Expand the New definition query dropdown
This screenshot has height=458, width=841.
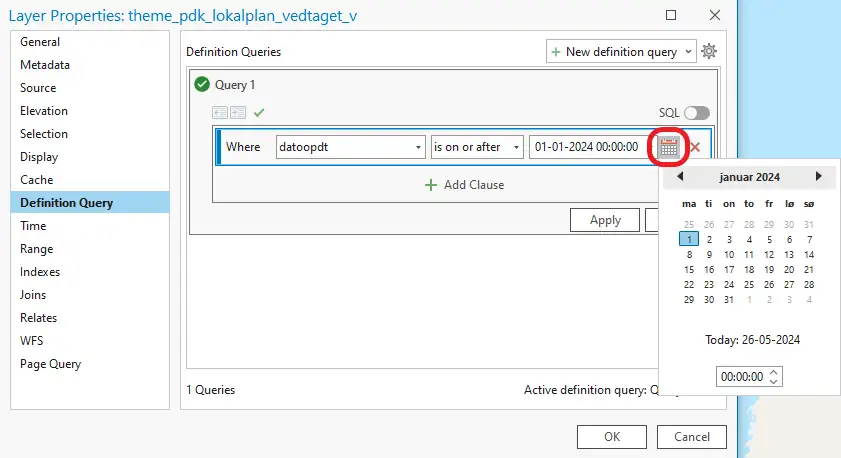(x=688, y=52)
